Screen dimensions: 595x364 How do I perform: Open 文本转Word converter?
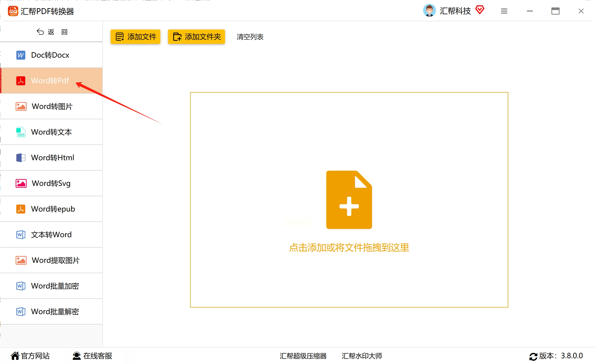click(x=51, y=234)
